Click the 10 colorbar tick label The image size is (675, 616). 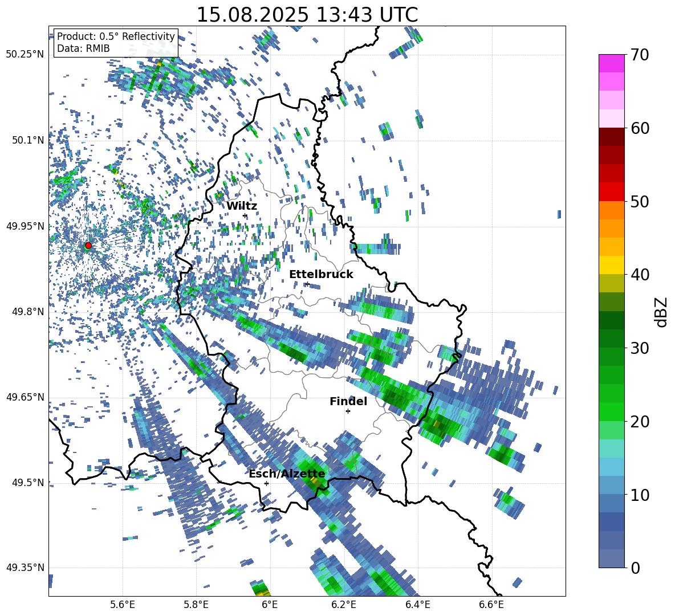(x=640, y=495)
